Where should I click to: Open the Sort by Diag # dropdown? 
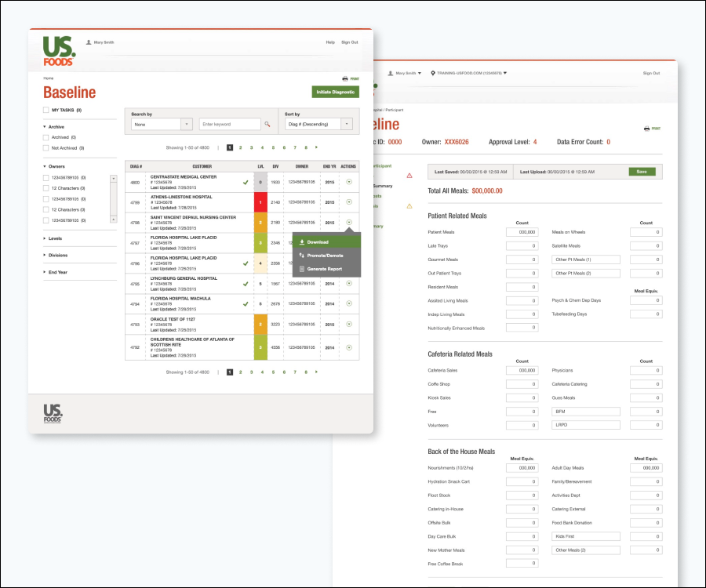click(x=318, y=124)
